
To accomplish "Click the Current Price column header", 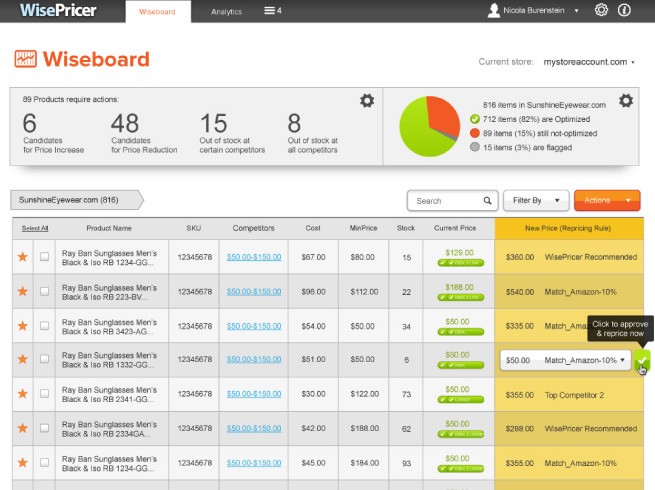I will (455, 228).
